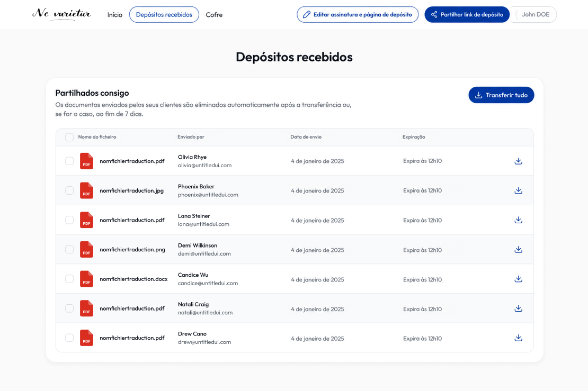Open the Ne varietur logo

tap(61, 14)
